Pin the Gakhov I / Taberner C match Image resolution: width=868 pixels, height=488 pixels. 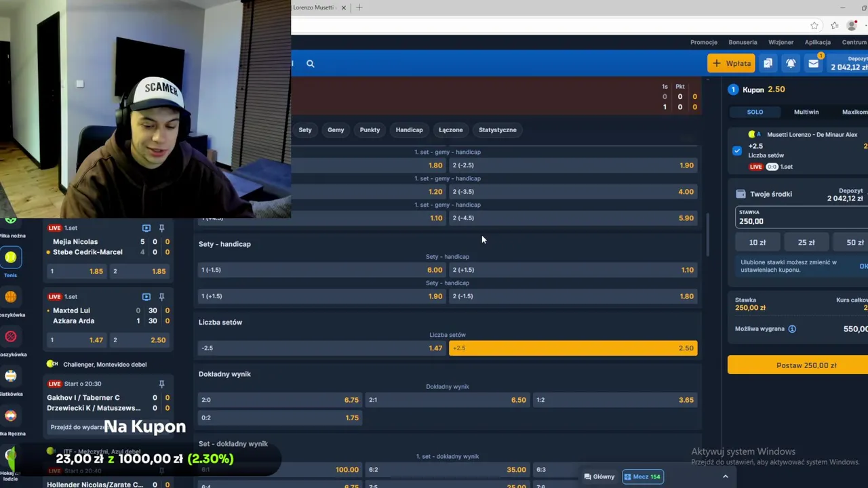[x=161, y=384]
